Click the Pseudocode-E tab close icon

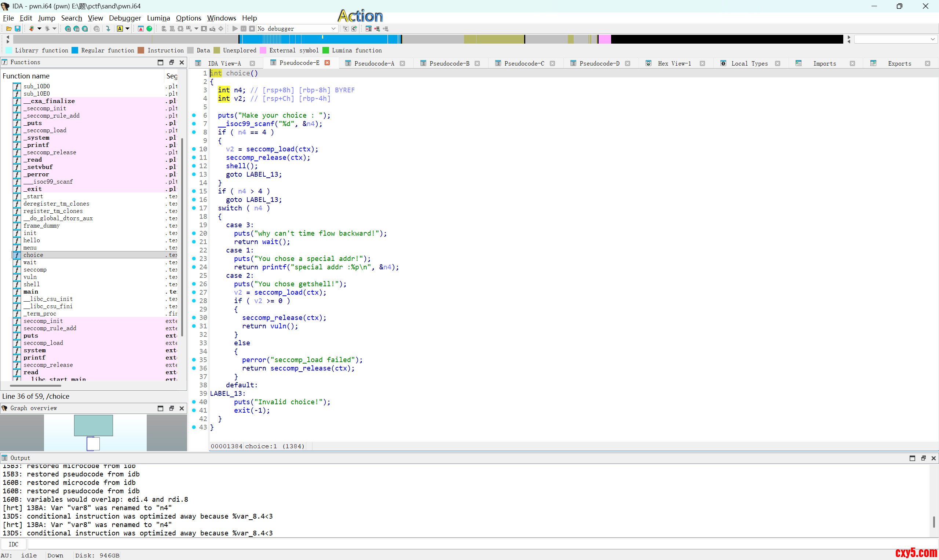coord(327,63)
